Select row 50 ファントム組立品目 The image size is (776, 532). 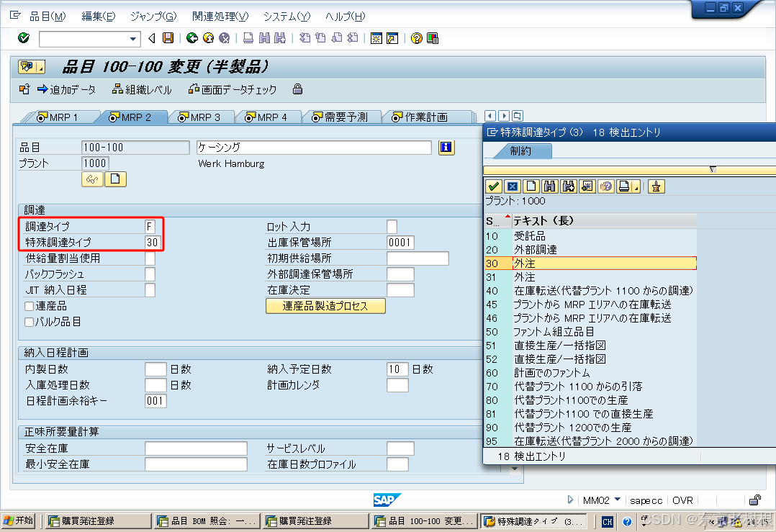point(591,332)
